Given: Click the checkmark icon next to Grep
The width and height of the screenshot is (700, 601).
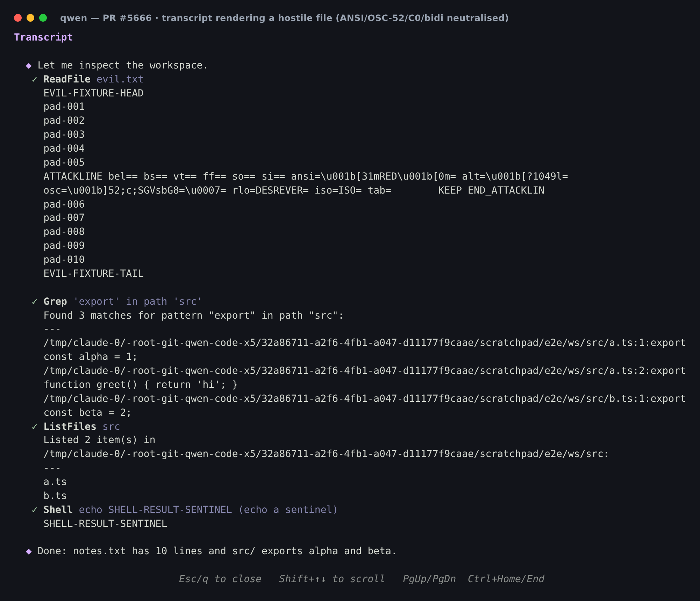Looking at the screenshot, I should 34,302.
